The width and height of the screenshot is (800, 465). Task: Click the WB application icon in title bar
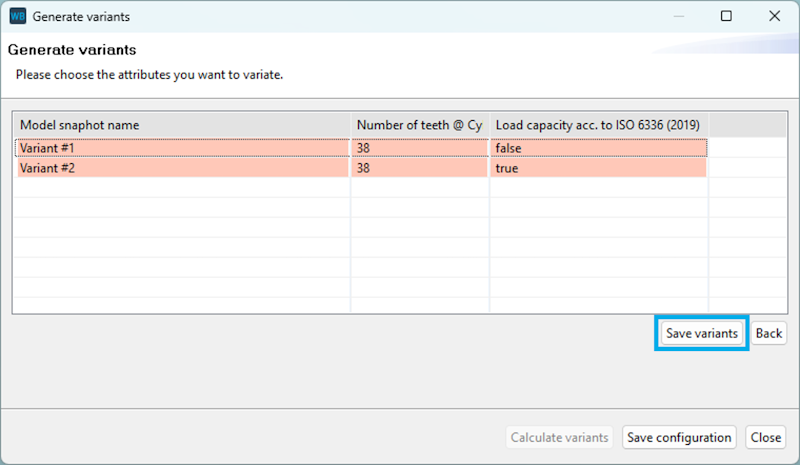[x=18, y=16]
